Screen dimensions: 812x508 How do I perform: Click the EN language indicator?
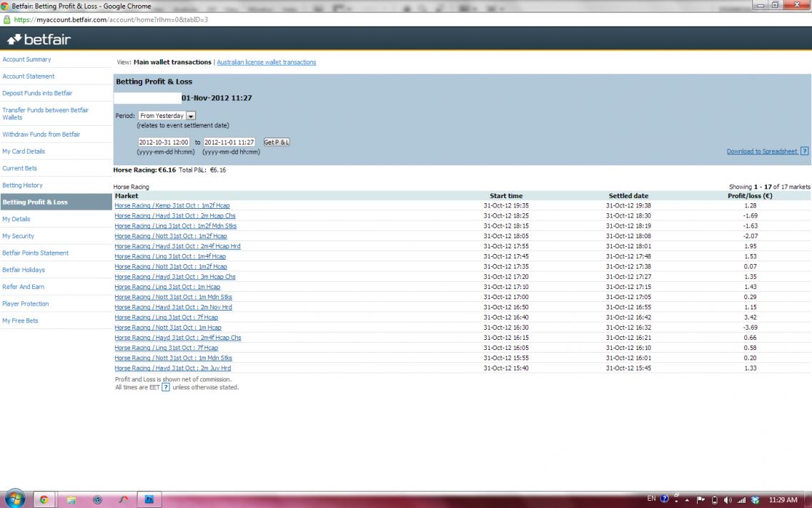pos(651,499)
